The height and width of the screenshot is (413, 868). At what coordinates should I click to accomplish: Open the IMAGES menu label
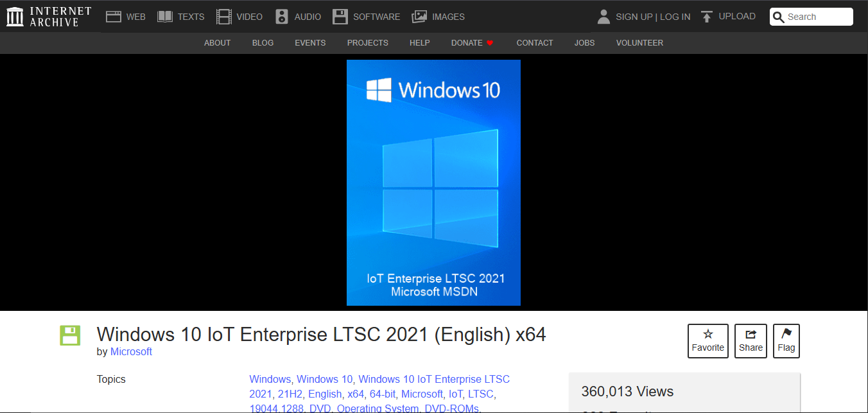448,17
